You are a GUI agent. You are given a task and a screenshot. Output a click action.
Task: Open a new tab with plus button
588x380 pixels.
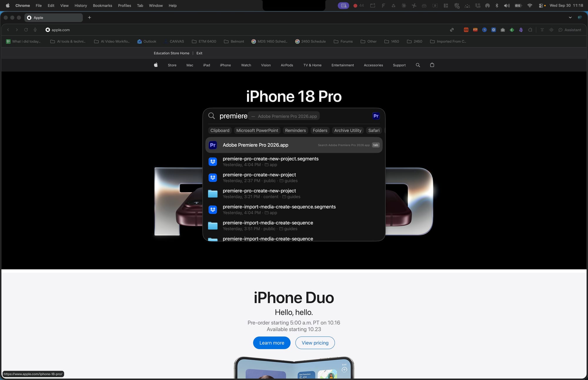tap(89, 18)
